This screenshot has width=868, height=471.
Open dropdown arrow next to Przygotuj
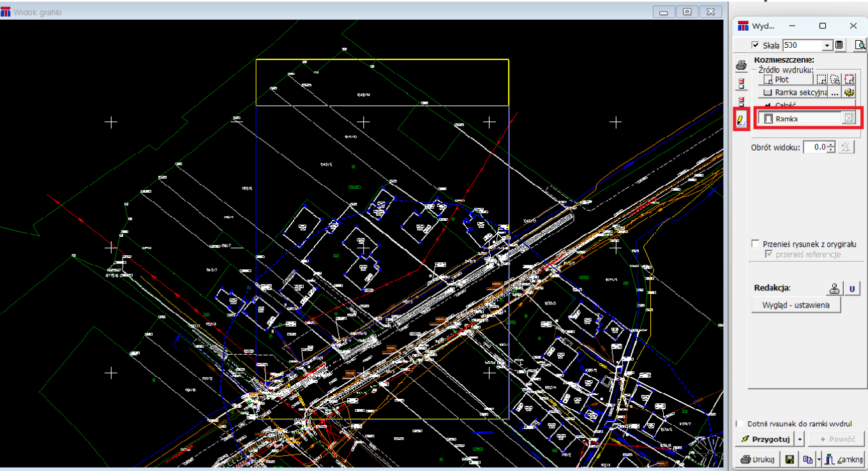click(800, 439)
